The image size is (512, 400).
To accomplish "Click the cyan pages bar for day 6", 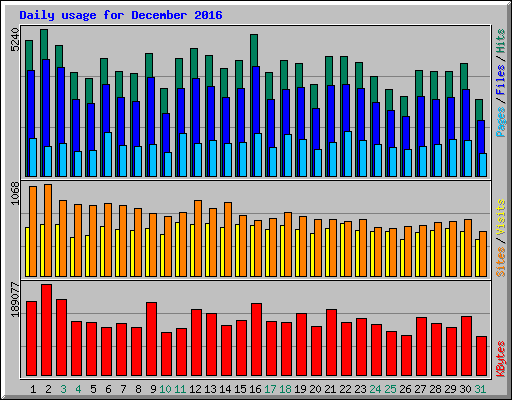I will click(x=108, y=154).
